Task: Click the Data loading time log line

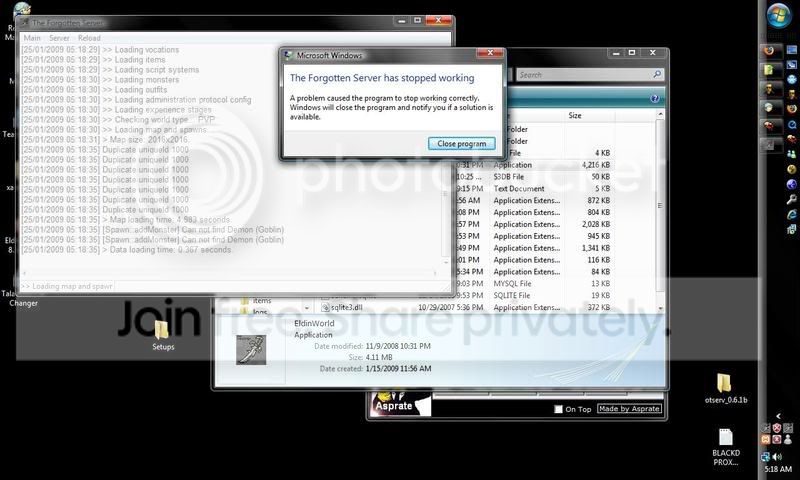Action: click(x=126, y=249)
